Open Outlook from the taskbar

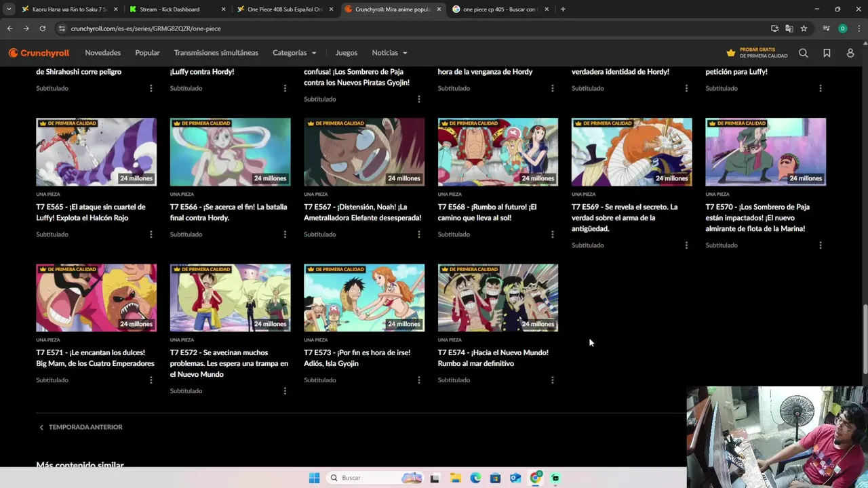pyautogui.click(x=515, y=478)
